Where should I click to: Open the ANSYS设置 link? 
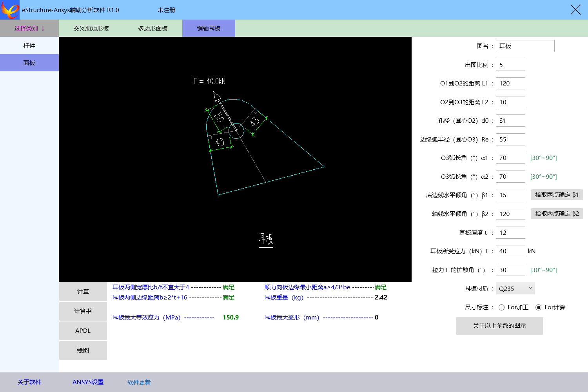(88, 382)
